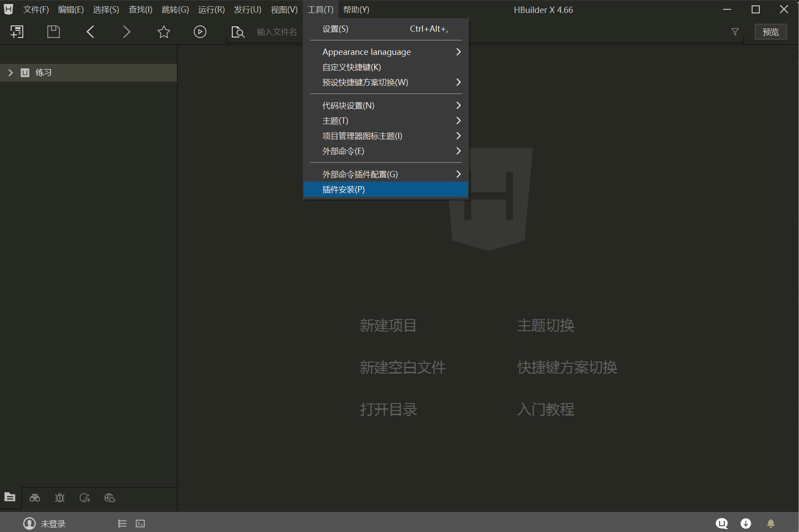Click the star (favorites) toolbar icon
799x532 pixels.
click(x=163, y=32)
